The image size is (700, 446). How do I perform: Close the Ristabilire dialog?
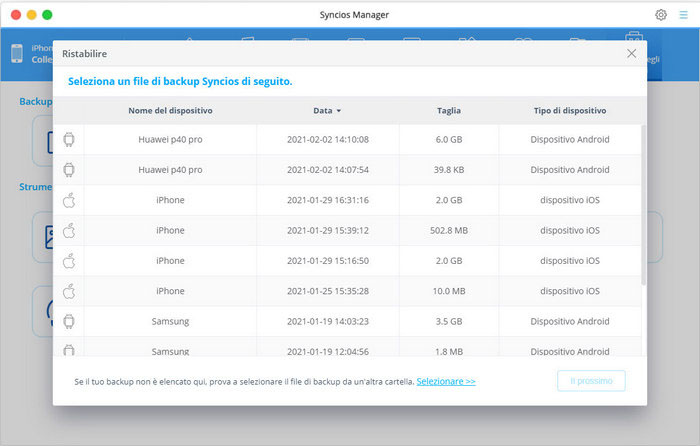click(631, 54)
